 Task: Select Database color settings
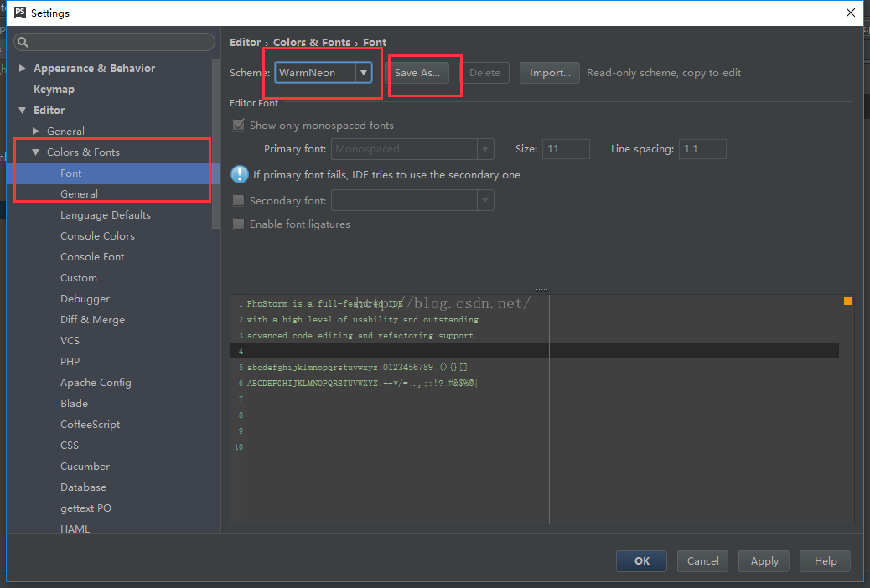[x=83, y=487]
